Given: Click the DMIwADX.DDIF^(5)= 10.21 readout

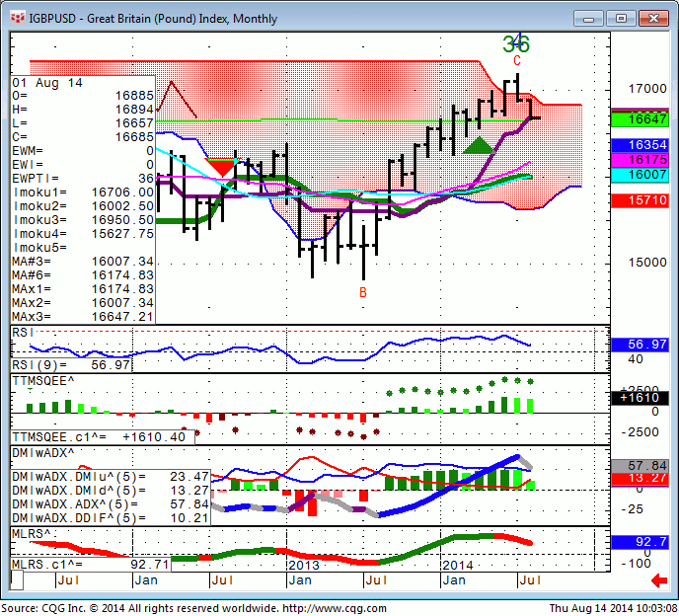Looking at the screenshot, I should [x=111, y=518].
